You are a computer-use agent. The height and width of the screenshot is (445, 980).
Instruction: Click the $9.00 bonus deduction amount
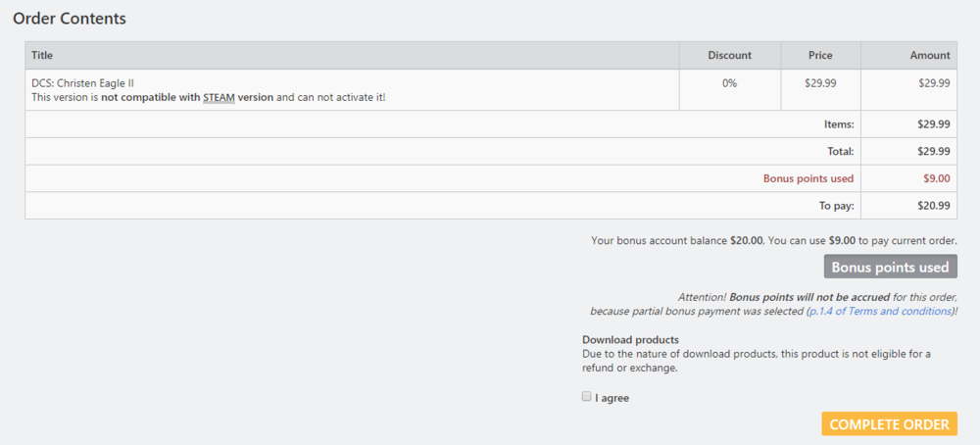[x=936, y=178]
